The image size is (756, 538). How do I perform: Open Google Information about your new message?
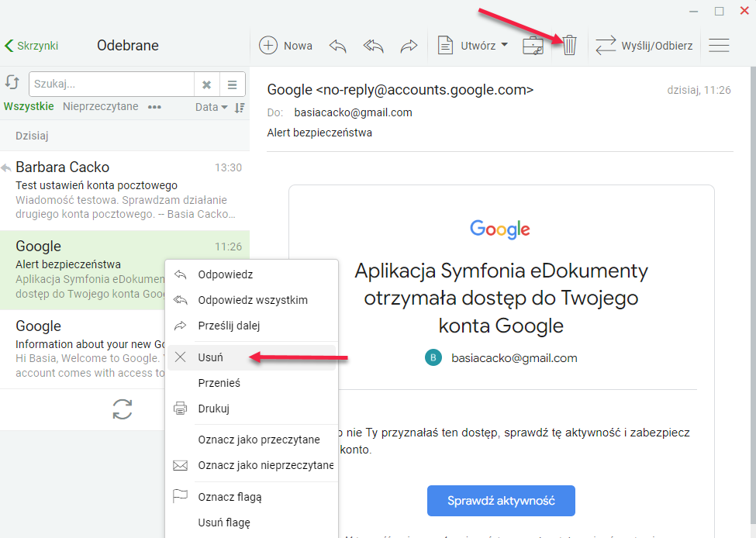82,349
